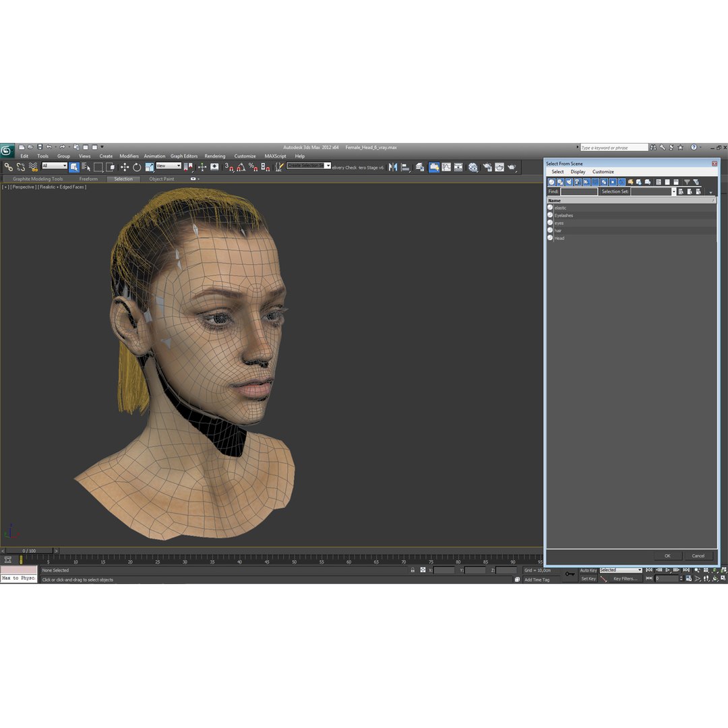Choose the Unlink Selection tool
The height and width of the screenshot is (728, 728).
21,167
